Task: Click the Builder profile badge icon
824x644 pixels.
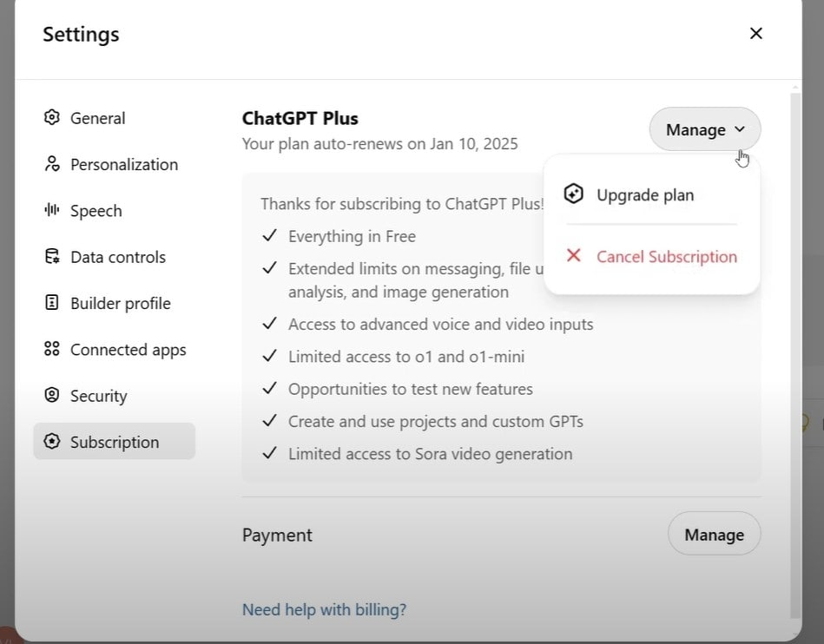Action: pos(52,303)
